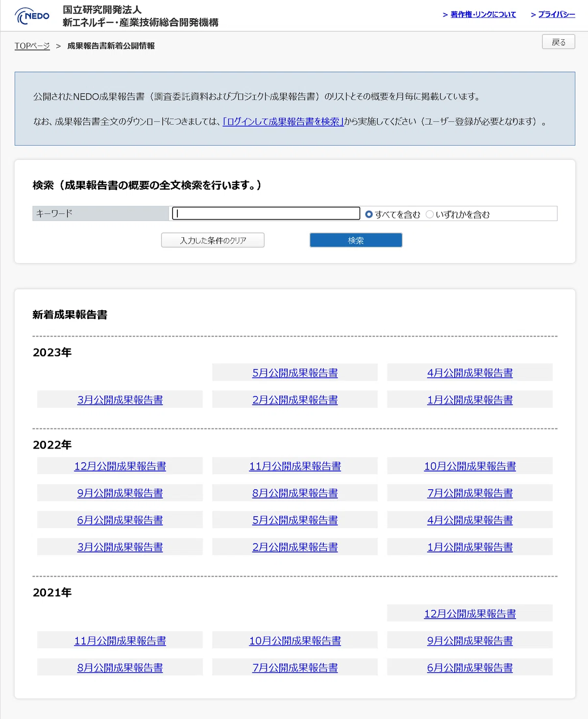Open 2023年 1月公開成果報告書
This screenshot has width=588, height=719.
pos(470,400)
